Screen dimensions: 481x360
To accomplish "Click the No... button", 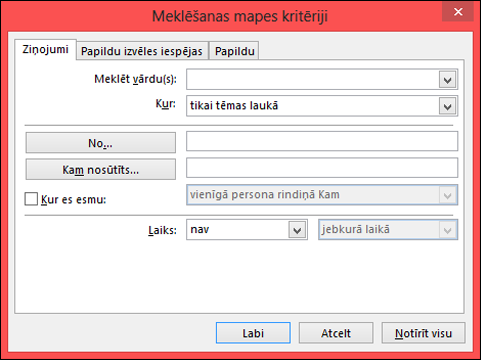I will point(101,143).
